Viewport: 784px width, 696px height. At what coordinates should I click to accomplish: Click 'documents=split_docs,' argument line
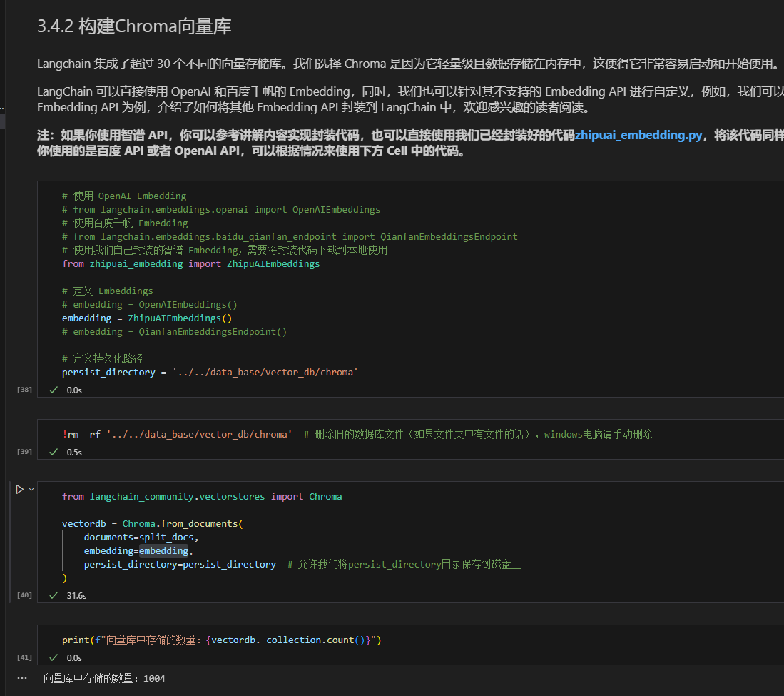pyautogui.click(x=141, y=538)
